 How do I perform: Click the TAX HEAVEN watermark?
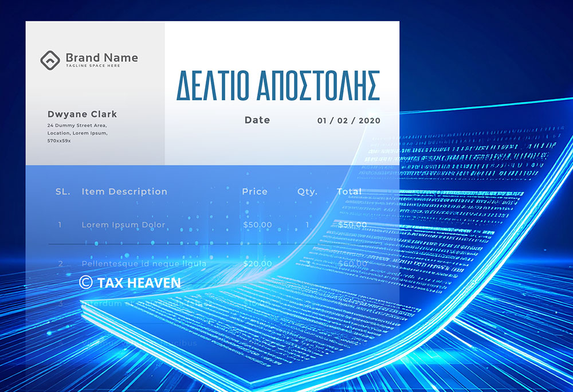pyautogui.click(x=139, y=282)
